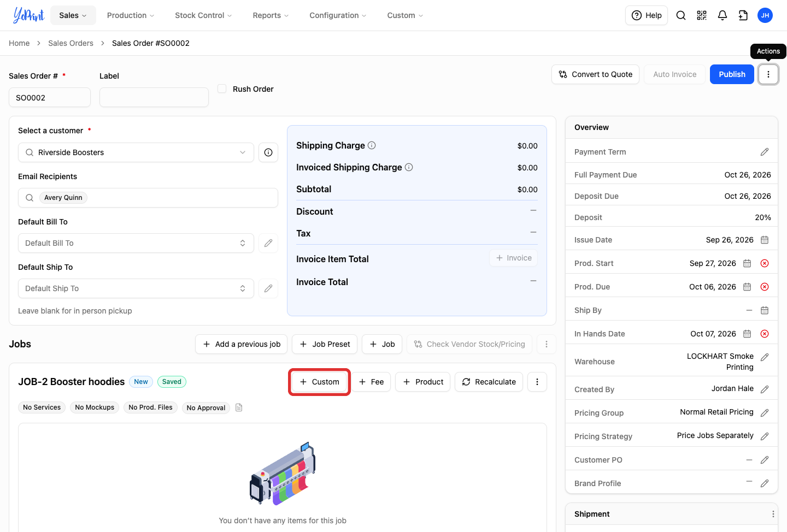
Task: Open the Issue Date calendar
Action: [x=765, y=240]
